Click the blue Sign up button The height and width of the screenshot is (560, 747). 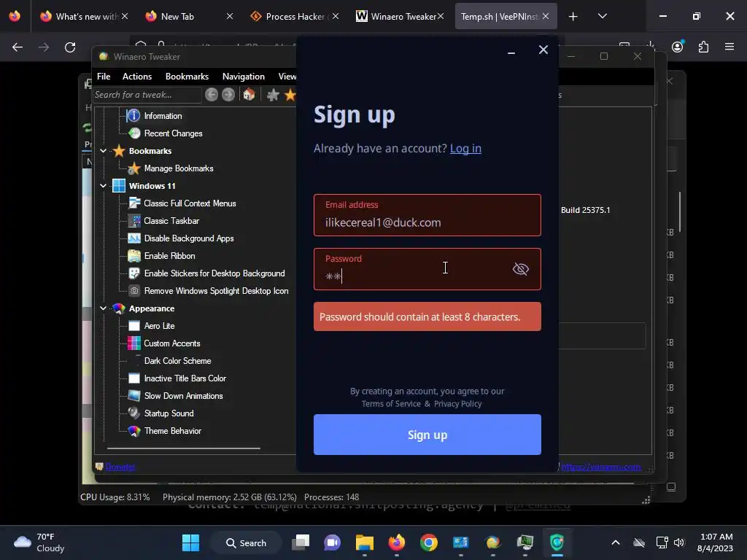(x=427, y=435)
